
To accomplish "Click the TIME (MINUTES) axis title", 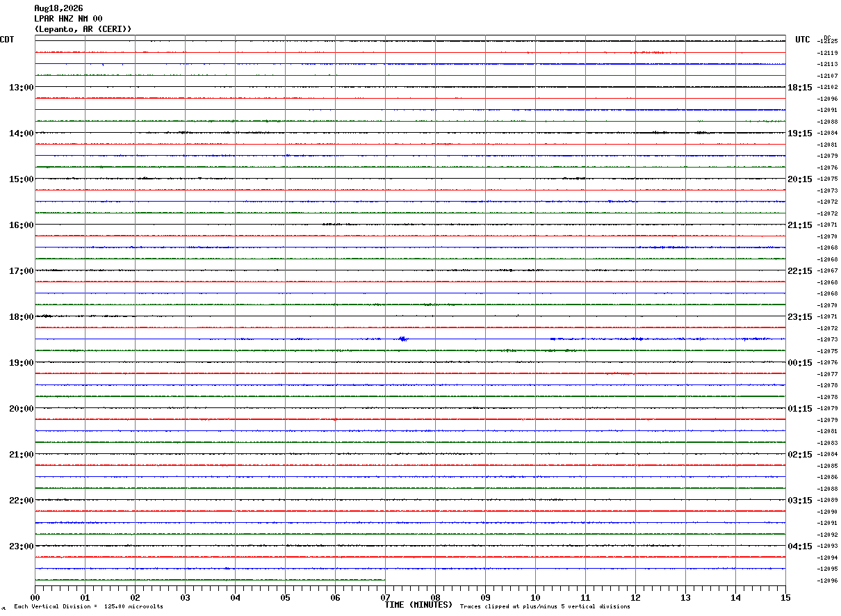I will 418,605.
